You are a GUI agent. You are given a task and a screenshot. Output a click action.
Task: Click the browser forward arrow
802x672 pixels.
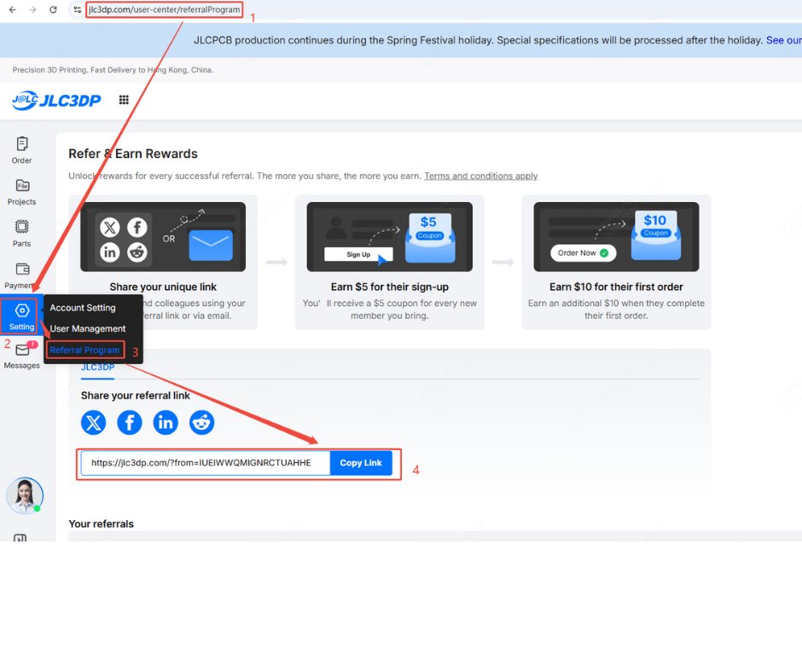(x=32, y=9)
